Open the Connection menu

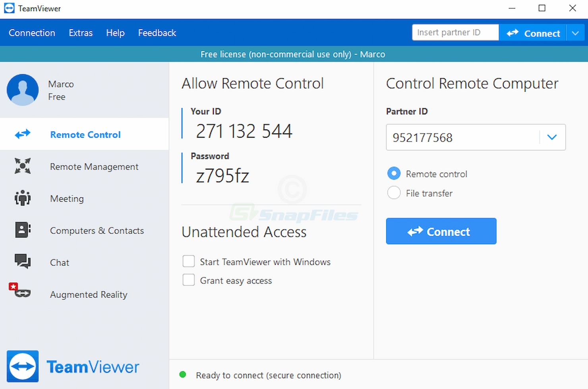(32, 33)
